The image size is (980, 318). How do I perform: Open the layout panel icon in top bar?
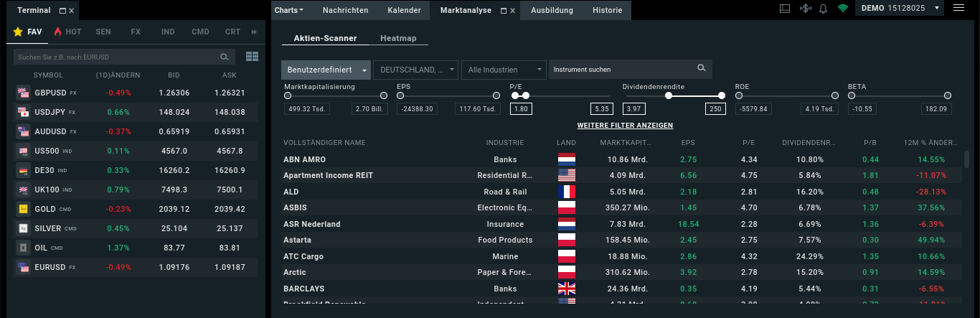(x=784, y=9)
